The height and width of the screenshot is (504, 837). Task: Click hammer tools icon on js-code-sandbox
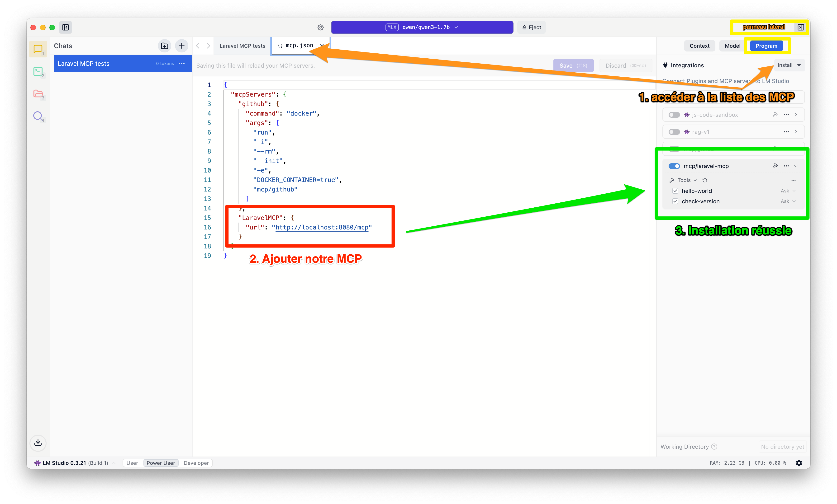[x=775, y=115]
